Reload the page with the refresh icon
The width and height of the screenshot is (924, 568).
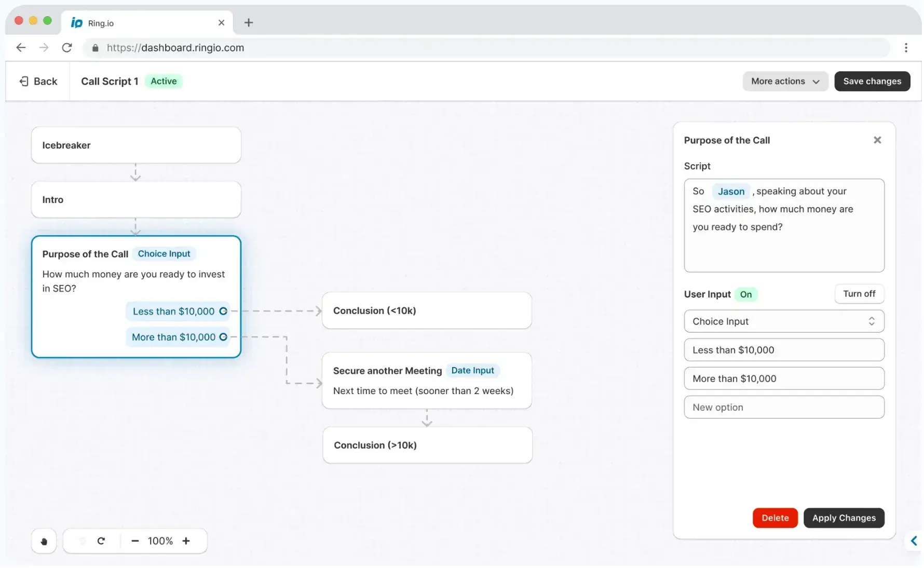point(67,48)
